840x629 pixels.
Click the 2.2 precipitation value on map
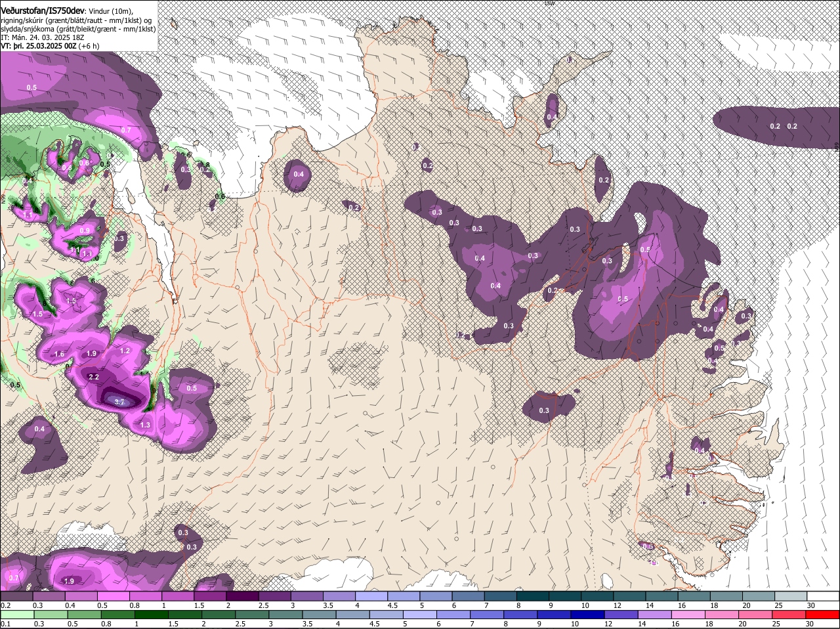tap(94, 377)
